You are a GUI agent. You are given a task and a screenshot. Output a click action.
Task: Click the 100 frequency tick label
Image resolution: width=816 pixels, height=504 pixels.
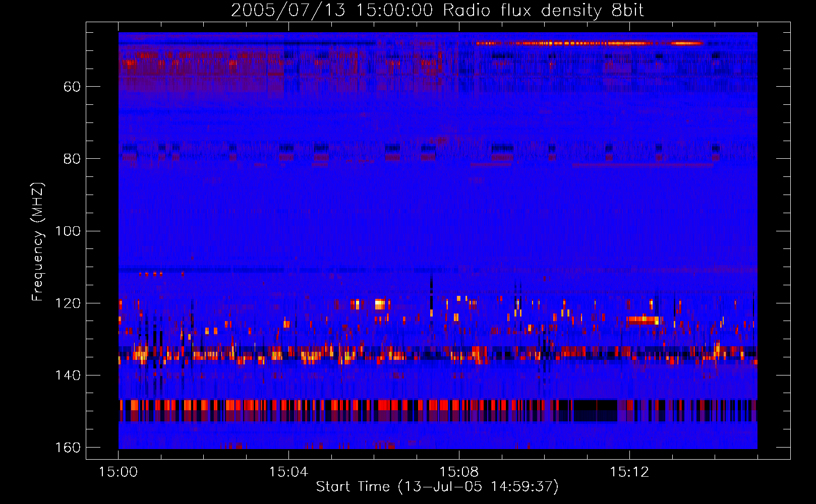[x=68, y=231]
